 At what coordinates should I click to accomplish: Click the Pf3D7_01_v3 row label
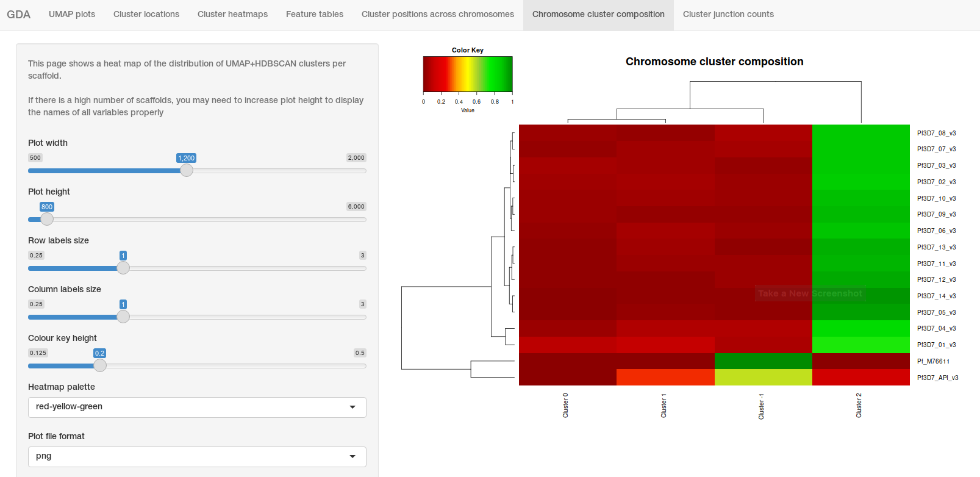pyautogui.click(x=936, y=345)
